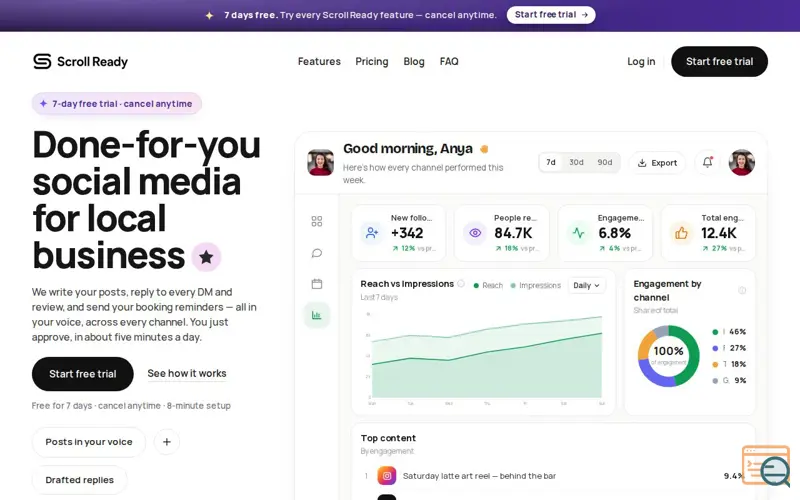Click the sparkle icon in the top banner
The height and width of the screenshot is (500, 800).
coord(209,15)
